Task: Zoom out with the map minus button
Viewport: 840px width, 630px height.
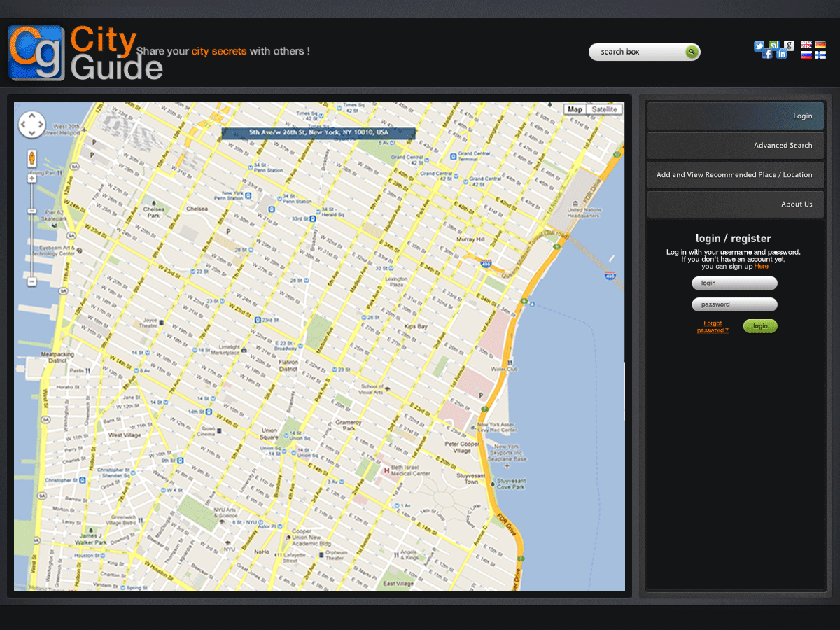Action: click(x=31, y=281)
